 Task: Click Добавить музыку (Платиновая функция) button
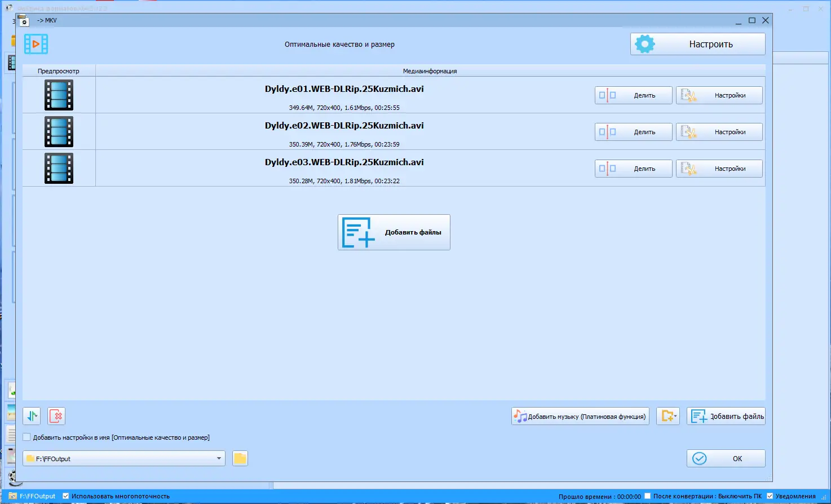(x=580, y=416)
